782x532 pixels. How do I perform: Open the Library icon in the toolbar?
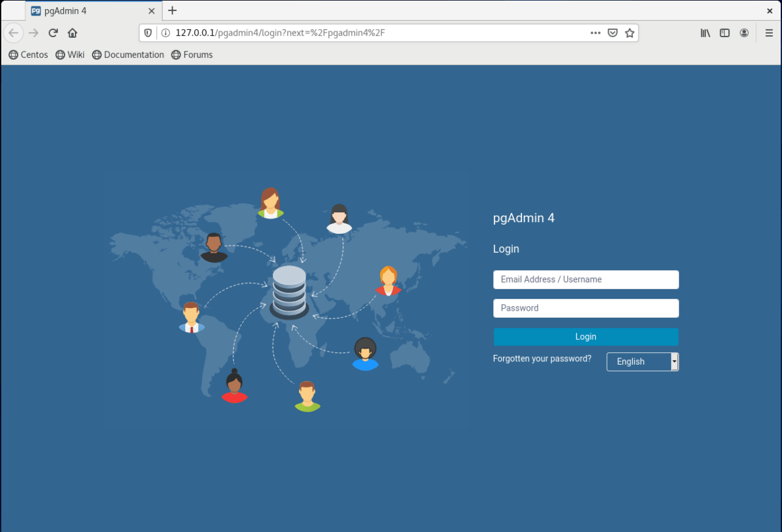pos(705,33)
